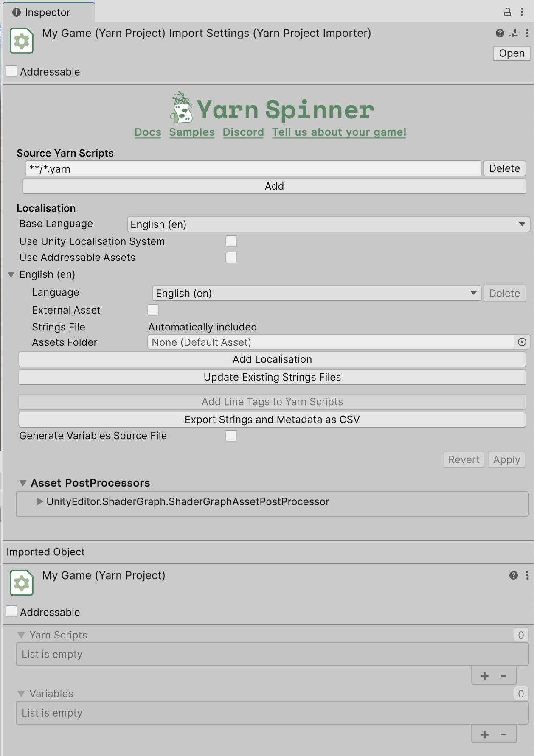
Task: Select the Inspector tab
Action: pos(48,12)
